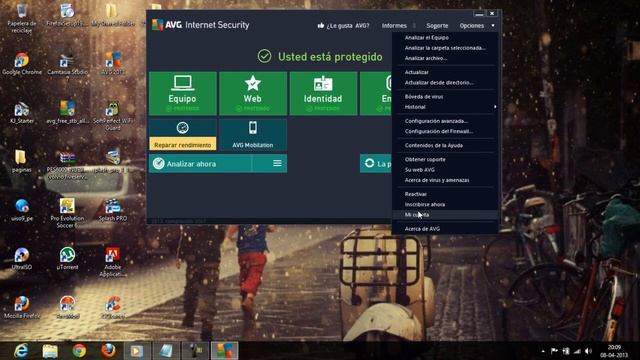Minimize the AVG window
The image size is (640, 360).
point(479,13)
